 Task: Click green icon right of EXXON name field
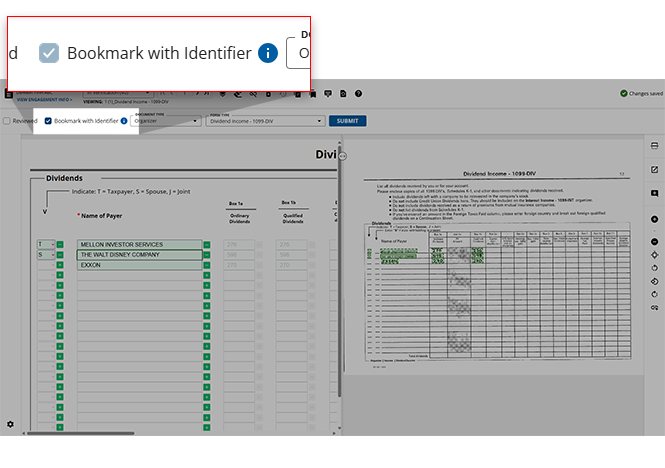point(207,265)
